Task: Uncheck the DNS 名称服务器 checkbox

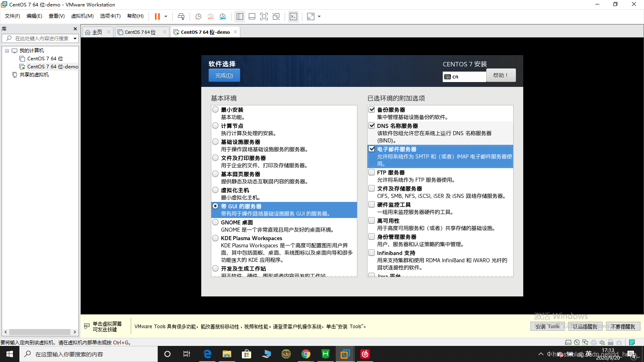Action: pyautogui.click(x=372, y=125)
